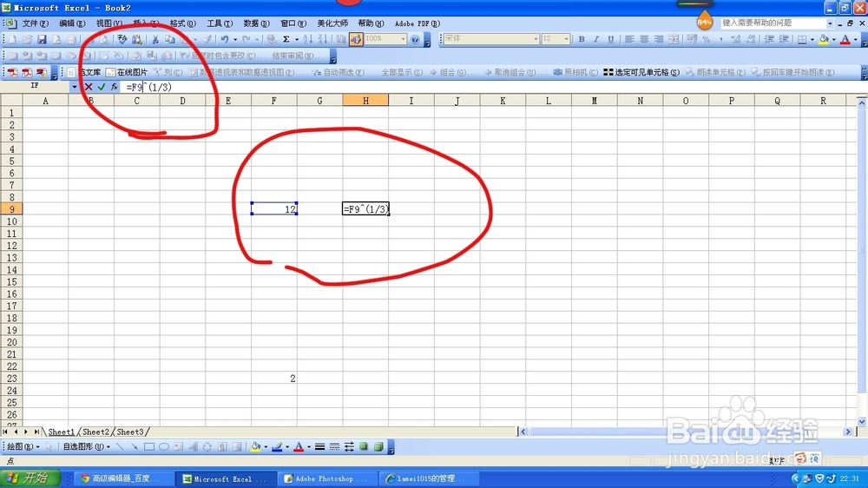Click the Save icon in the standard toolbar
The height and width of the screenshot is (488, 868).
click(42, 39)
